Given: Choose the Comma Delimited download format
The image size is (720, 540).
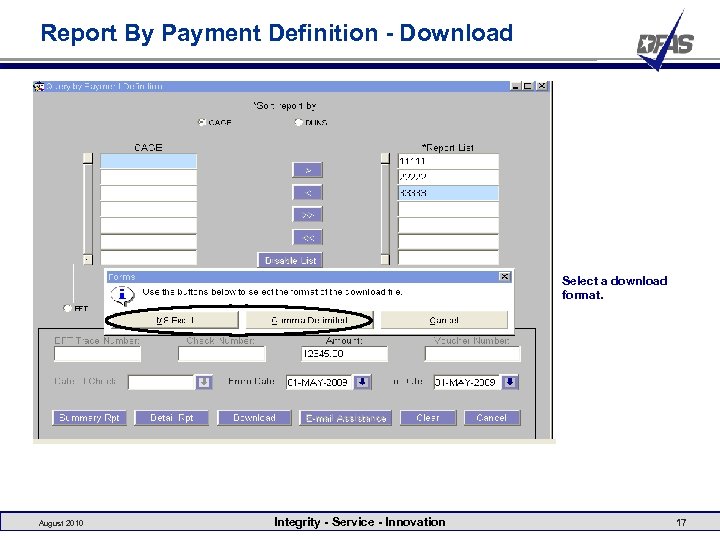Looking at the screenshot, I should click(309, 320).
